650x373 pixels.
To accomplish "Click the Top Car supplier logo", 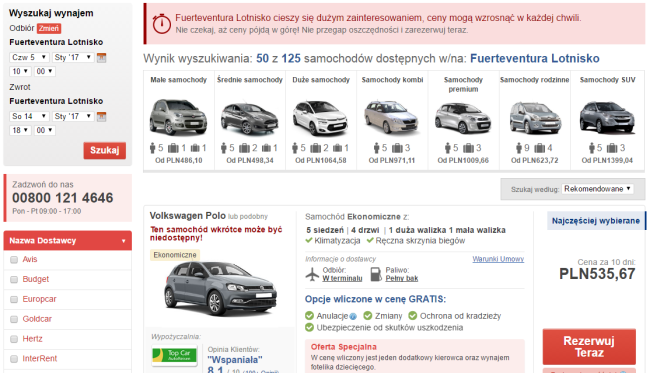I will pyautogui.click(x=174, y=356).
